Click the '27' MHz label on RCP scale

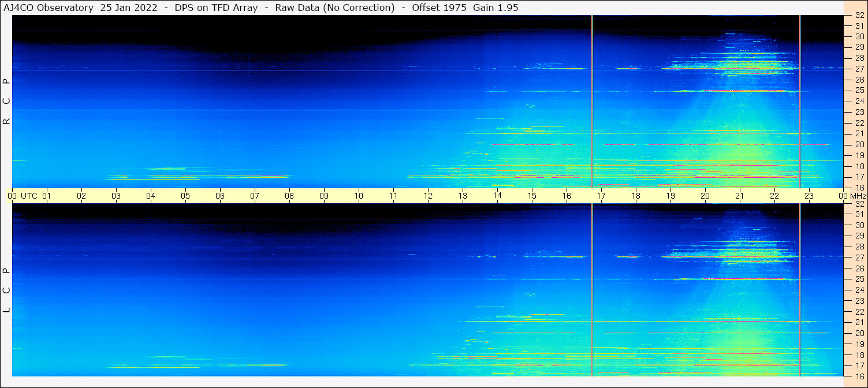point(859,69)
